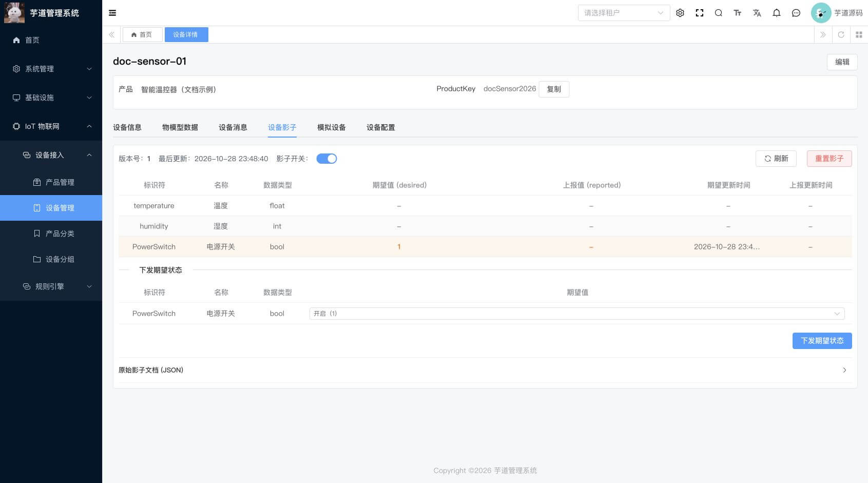Switch to the 设备消息 tab
Viewport: 868px width, 483px height.
tap(233, 127)
